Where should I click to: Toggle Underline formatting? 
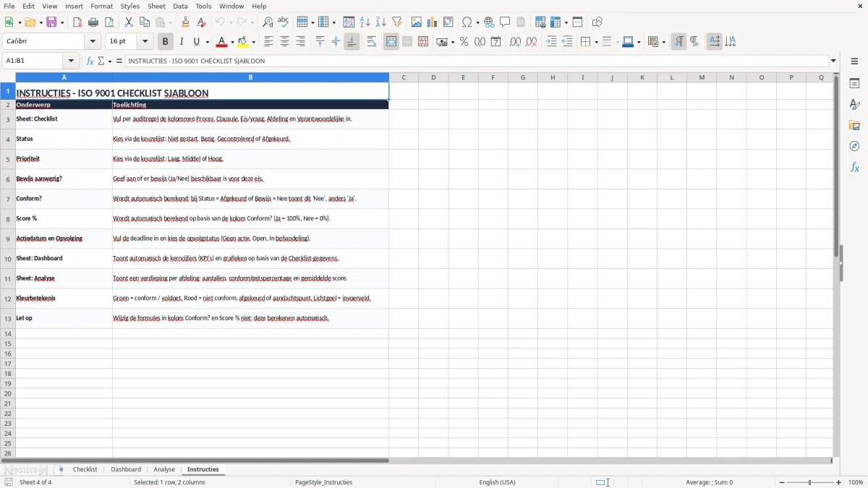(196, 42)
